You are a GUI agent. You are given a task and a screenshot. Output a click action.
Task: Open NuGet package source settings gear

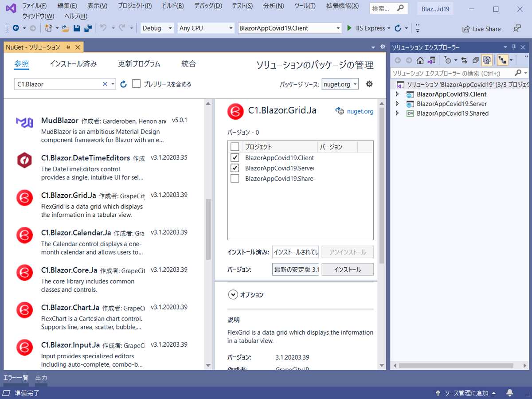[x=369, y=84]
